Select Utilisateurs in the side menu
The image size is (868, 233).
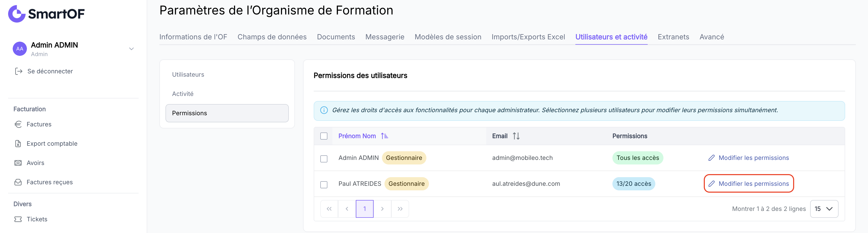tap(227, 75)
